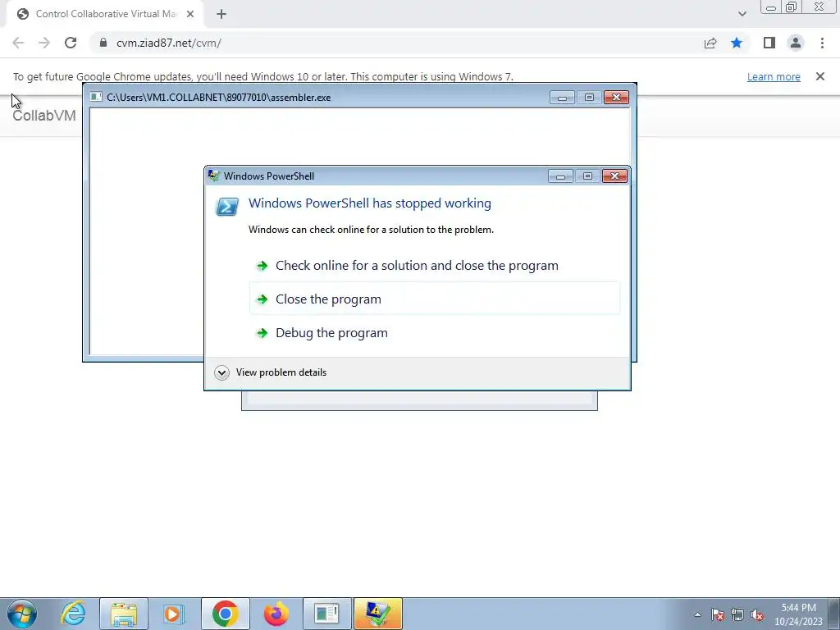
Task: Choose Check online for a solution option
Action: pos(435,266)
